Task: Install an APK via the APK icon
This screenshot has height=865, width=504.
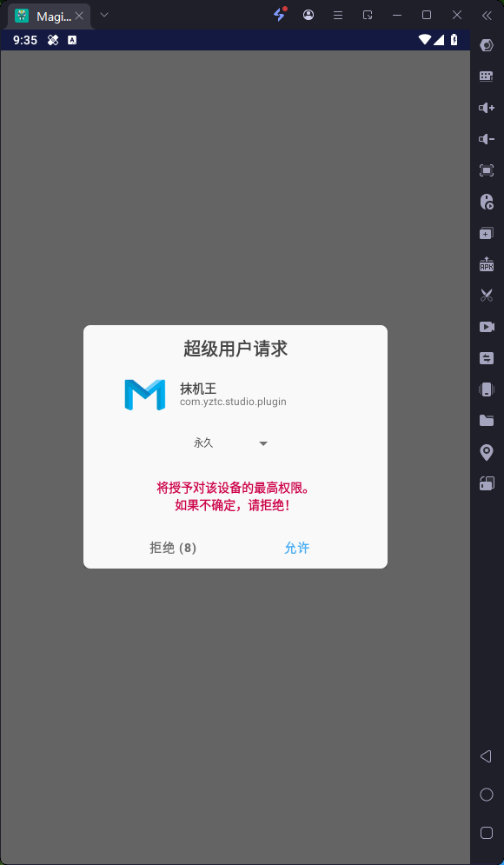Action: click(x=487, y=264)
